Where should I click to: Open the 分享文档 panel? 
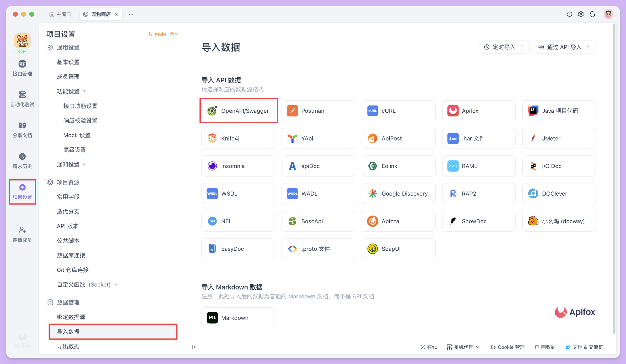(x=22, y=130)
